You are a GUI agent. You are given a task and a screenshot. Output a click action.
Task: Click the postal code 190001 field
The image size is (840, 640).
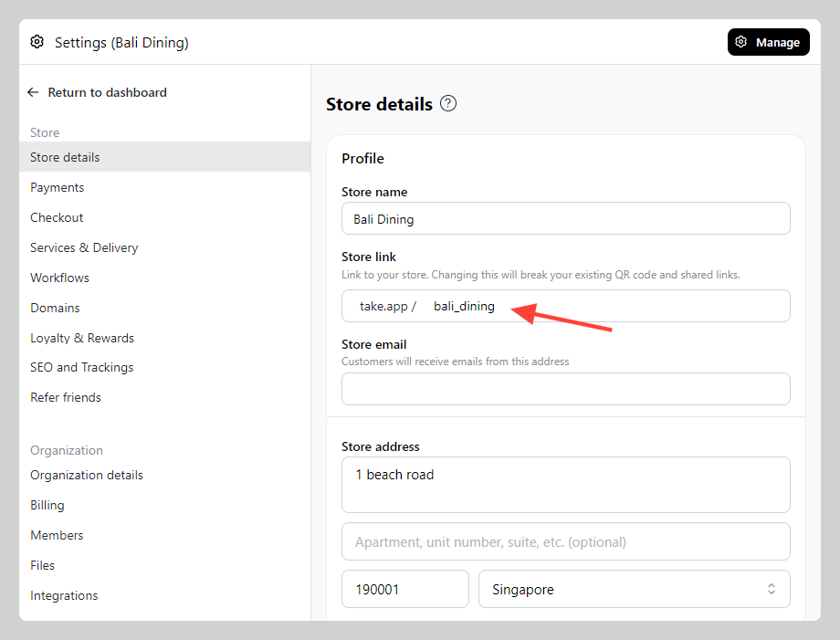pyautogui.click(x=405, y=589)
